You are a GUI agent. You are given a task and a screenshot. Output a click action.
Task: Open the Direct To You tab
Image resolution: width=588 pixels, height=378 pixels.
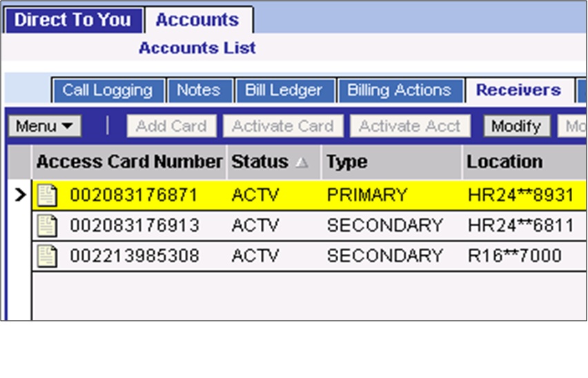72,20
